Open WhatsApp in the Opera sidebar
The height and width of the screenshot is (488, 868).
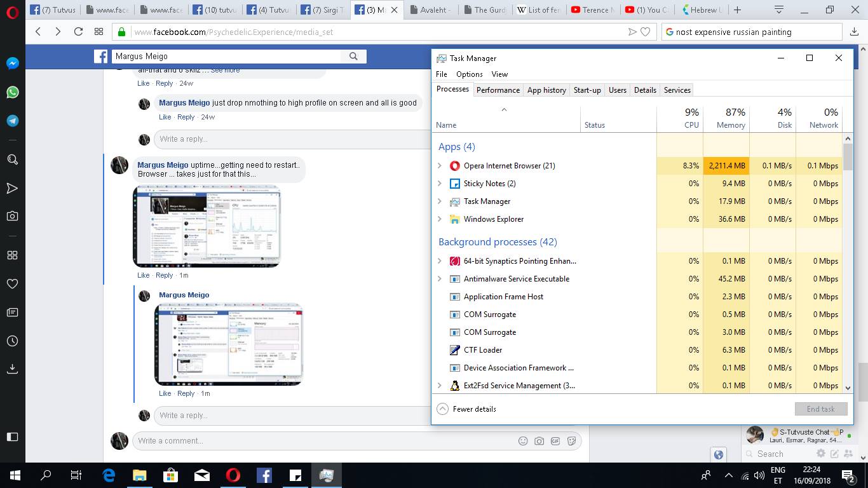coord(12,92)
